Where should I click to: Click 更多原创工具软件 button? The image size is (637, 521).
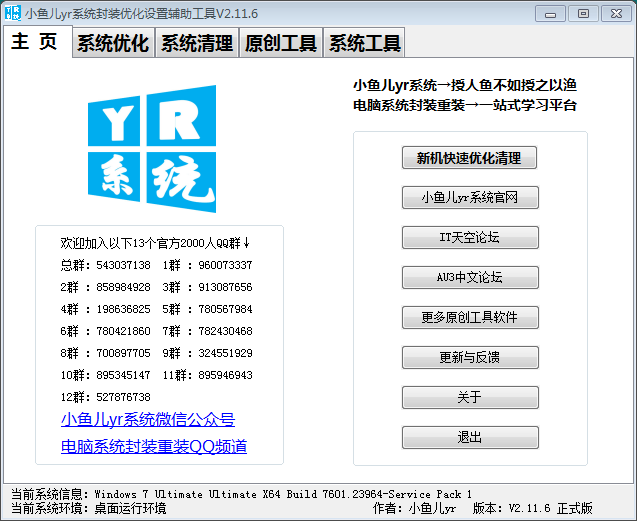(x=470, y=318)
